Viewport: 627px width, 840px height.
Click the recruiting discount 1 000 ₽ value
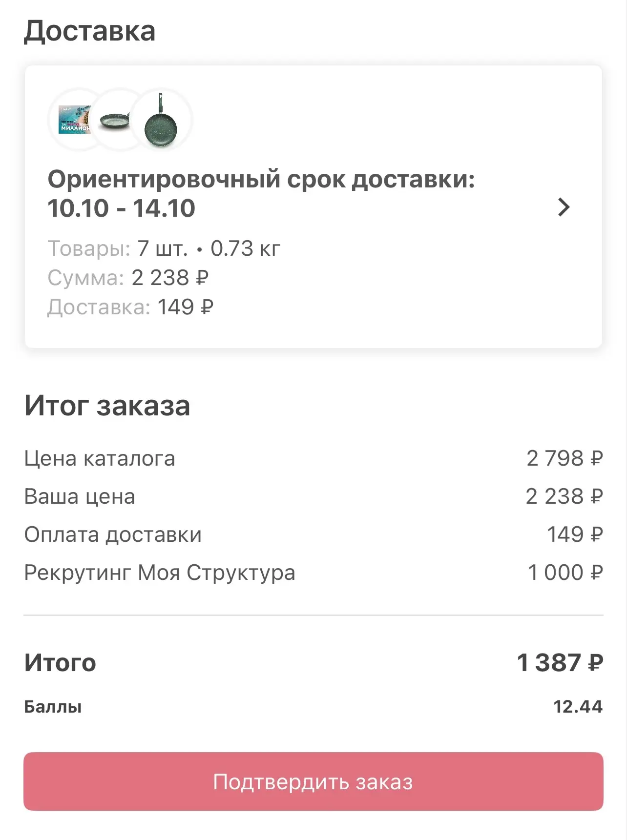(x=565, y=573)
